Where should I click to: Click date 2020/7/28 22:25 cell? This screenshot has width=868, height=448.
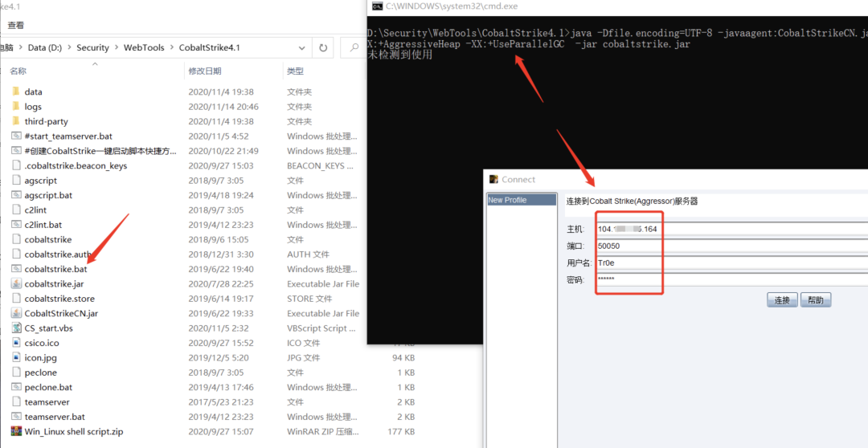point(221,283)
